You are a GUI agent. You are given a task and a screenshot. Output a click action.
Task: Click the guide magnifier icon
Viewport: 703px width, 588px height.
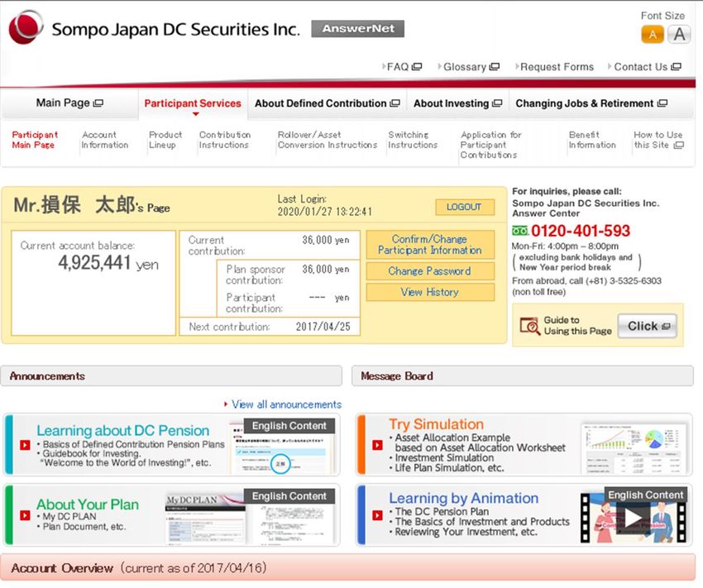point(529,326)
